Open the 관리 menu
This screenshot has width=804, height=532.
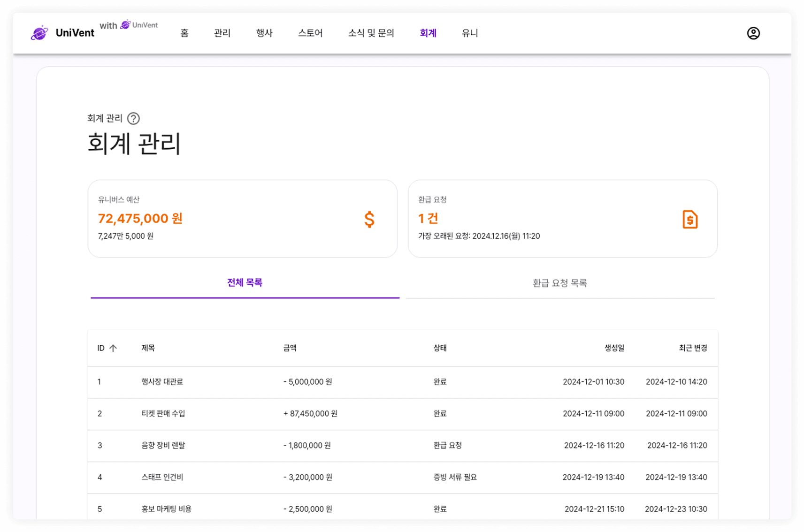[x=222, y=33]
